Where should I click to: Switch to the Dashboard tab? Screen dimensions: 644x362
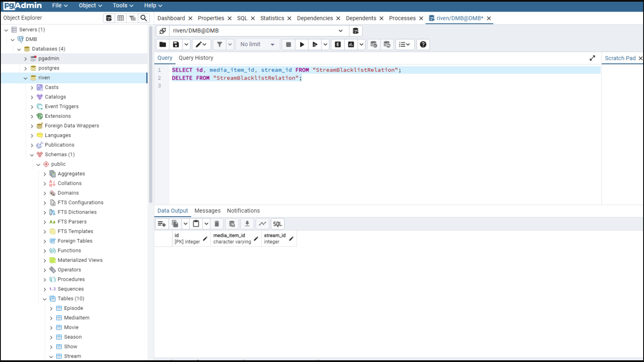tap(171, 18)
